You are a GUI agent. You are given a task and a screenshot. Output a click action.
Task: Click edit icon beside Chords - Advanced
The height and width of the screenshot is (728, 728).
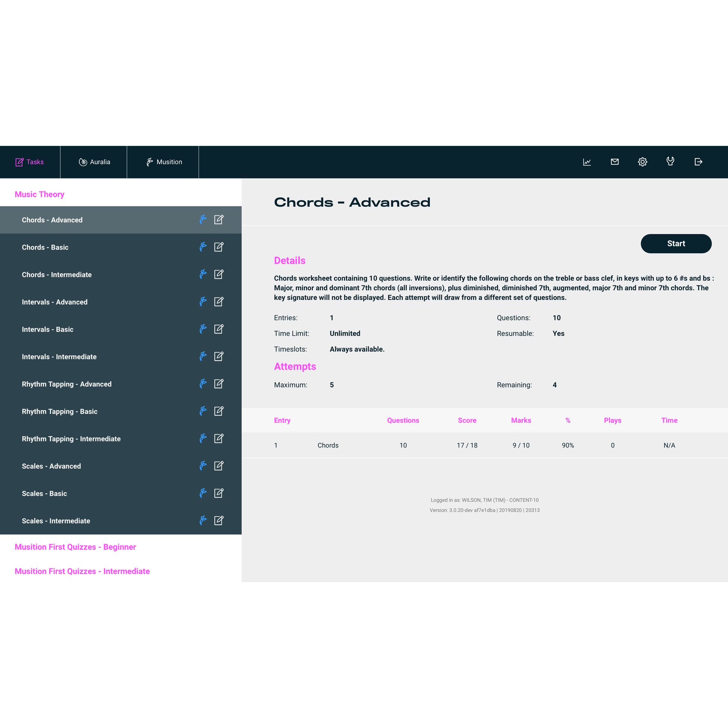click(x=219, y=220)
